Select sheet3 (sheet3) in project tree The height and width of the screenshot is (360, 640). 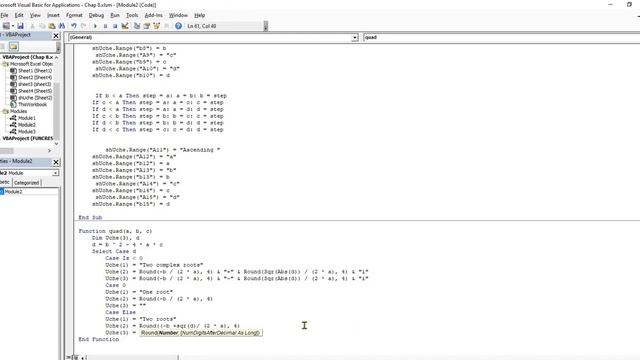pos(35,84)
